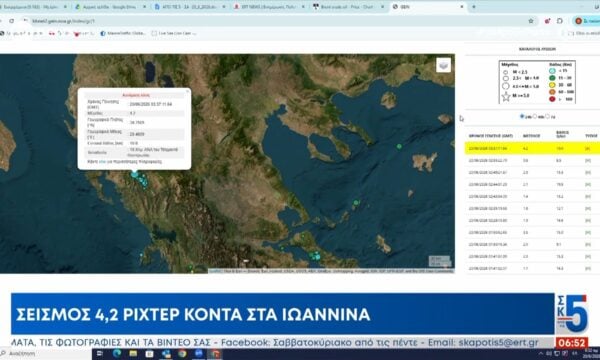Screen dimensions: 600x360
Task: Switch to the ERT NEWS tab
Action: pos(268,7)
